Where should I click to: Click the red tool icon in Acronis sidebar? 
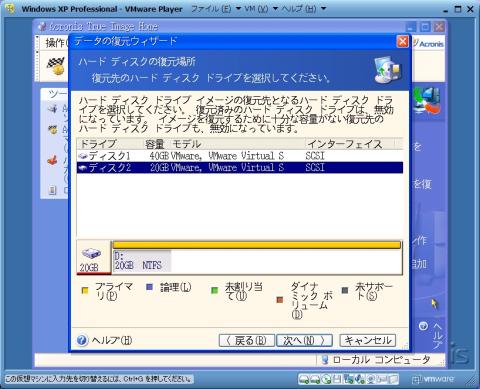coord(53,161)
